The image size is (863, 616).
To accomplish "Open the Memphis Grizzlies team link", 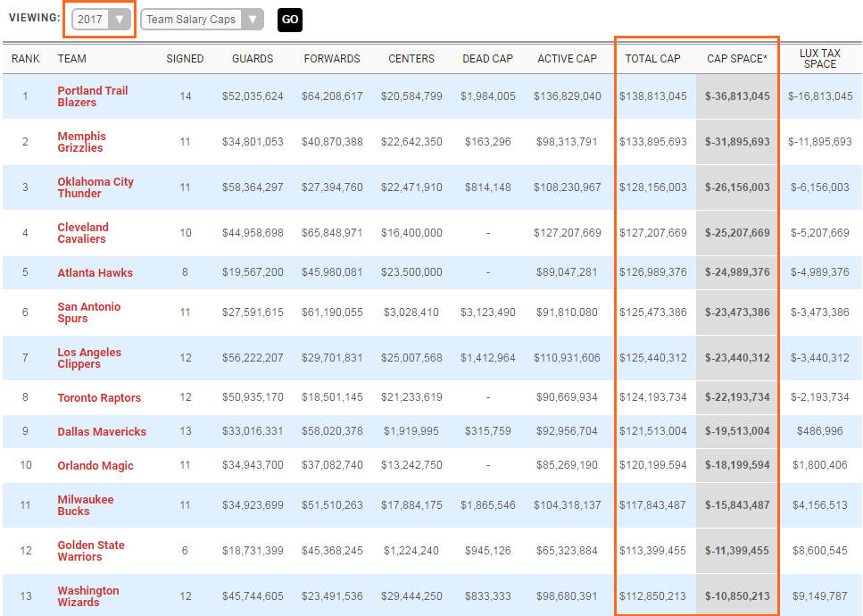I will click(81, 142).
